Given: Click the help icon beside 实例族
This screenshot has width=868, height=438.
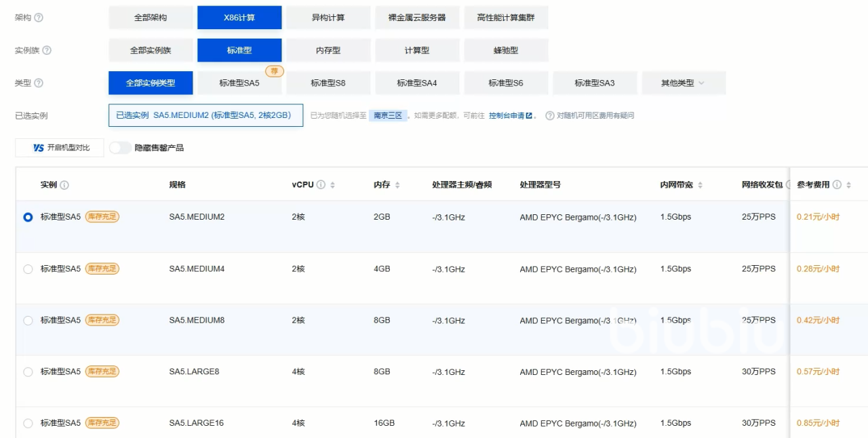Looking at the screenshot, I should 47,50.
